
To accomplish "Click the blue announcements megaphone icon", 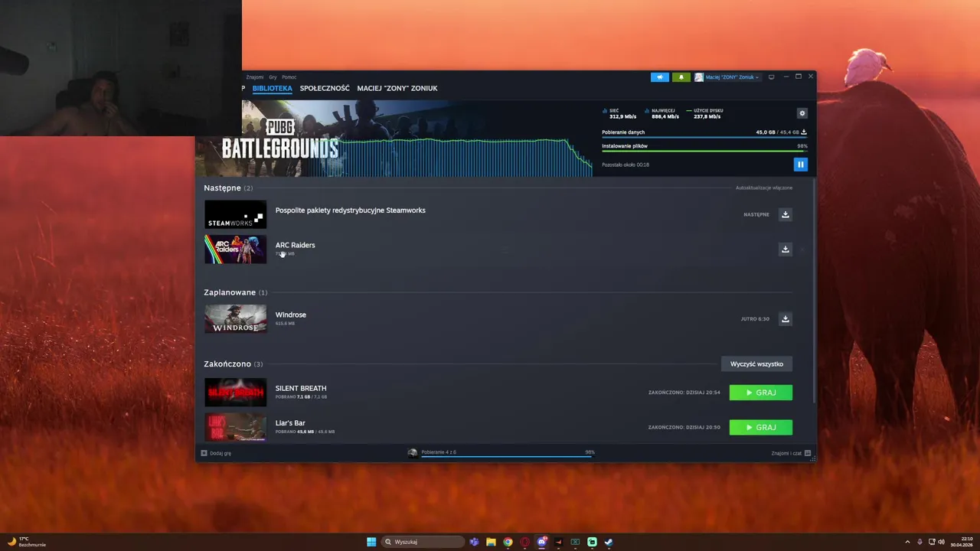I will pos(659,77).
